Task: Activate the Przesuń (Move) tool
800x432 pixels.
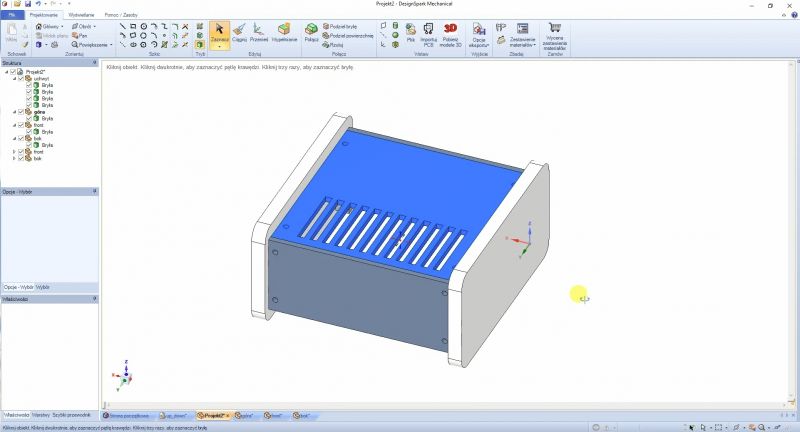Action: point(259,32)
